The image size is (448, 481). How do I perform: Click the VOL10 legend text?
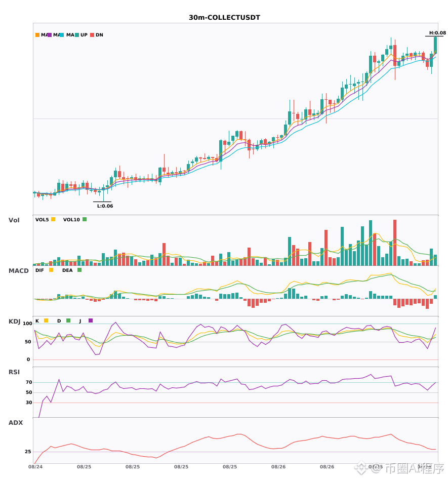pos(71,220)
